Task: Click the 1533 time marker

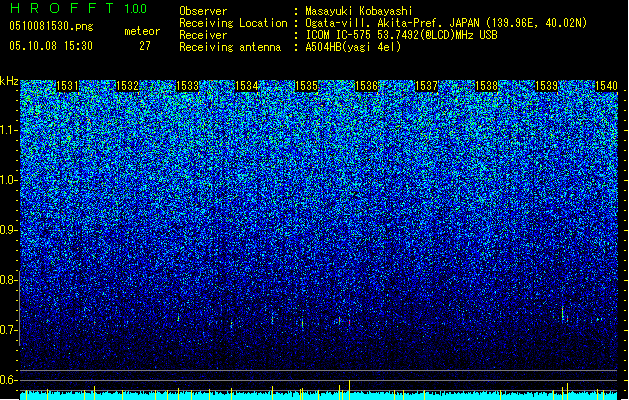Action: coord(187,86)
